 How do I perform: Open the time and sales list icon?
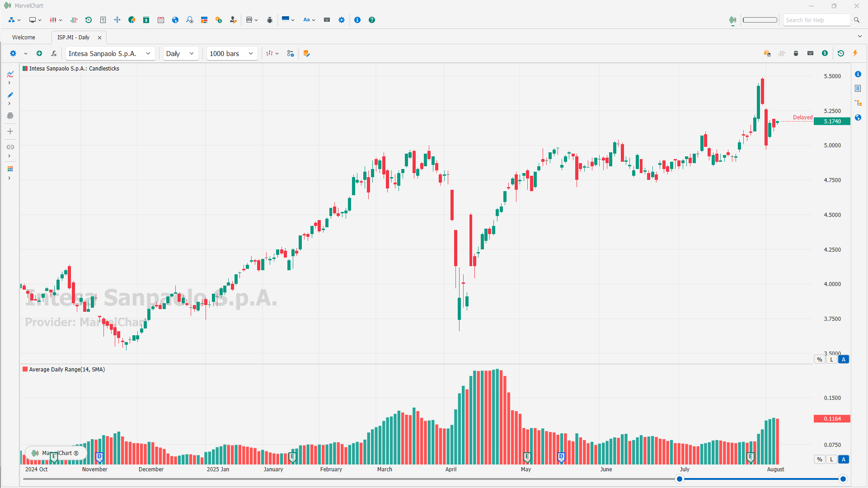coord(74,20)
